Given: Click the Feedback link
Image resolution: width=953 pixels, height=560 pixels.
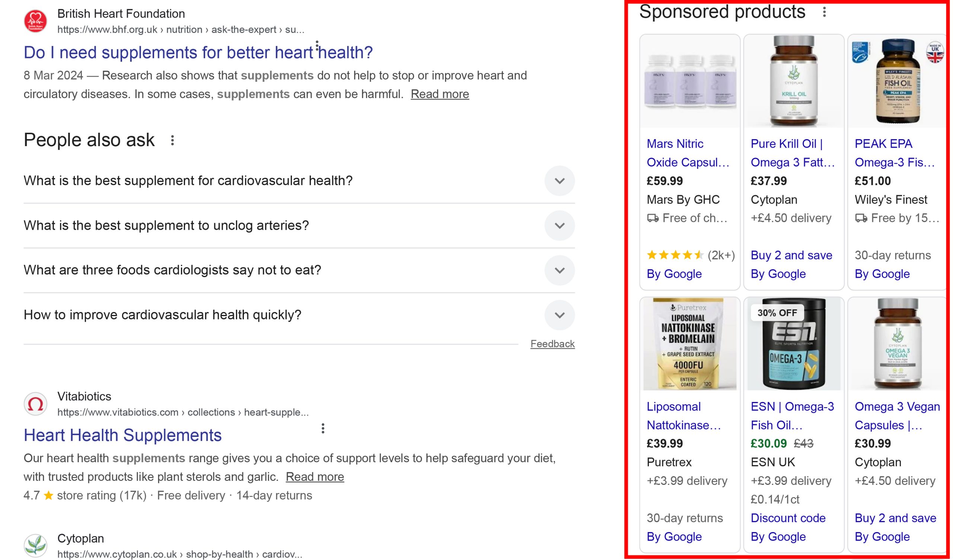Looking at the screenshot, I should (552, 344).
